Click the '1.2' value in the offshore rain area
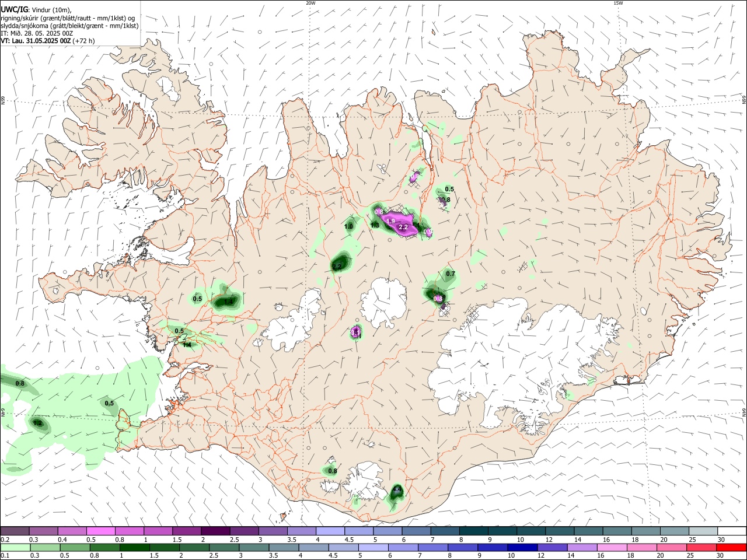This screenshot has height=560, width=747. pos(37,423)
